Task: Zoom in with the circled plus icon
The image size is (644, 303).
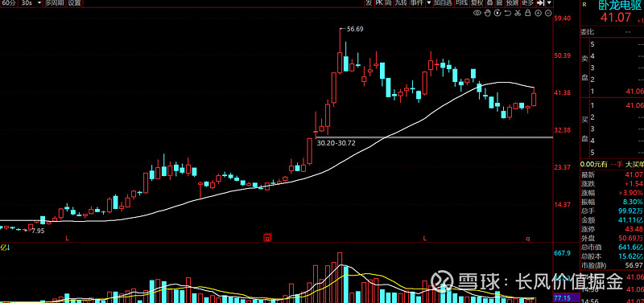Action: (x=538, y=14)
